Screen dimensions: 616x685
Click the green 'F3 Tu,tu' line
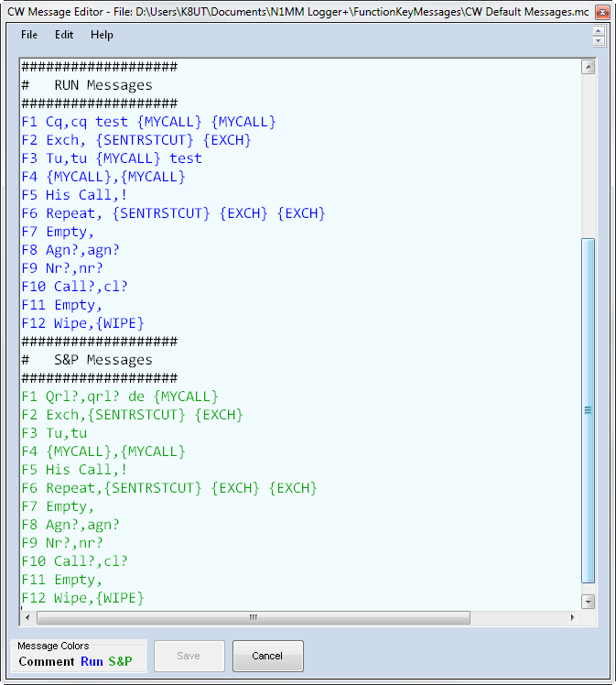coord(54,433)
